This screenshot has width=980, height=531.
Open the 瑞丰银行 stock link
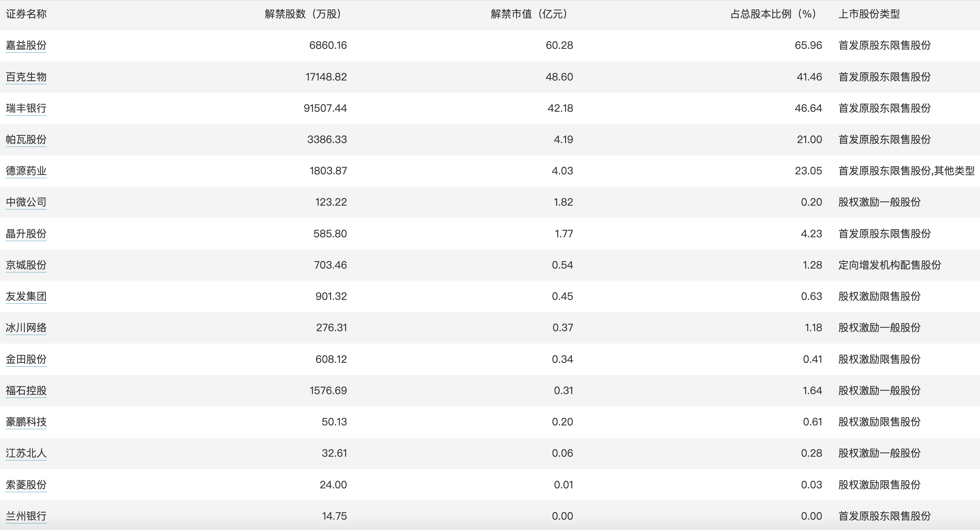[x=26, y=108]
